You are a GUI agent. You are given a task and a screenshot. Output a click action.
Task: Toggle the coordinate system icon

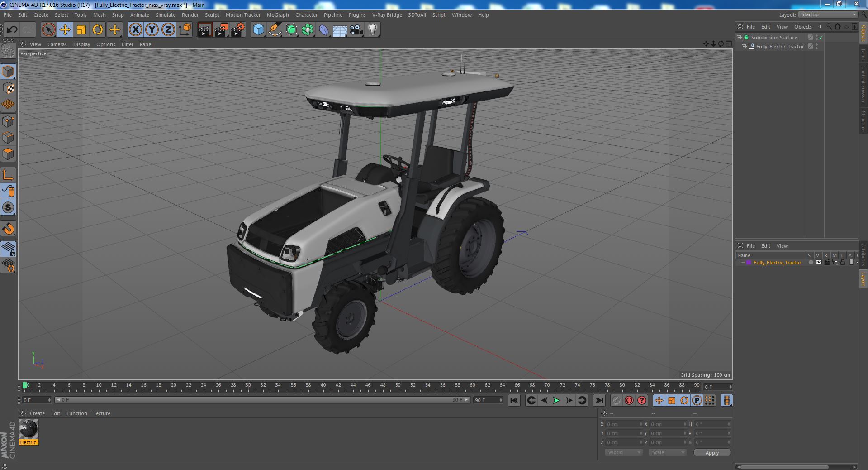185,30
